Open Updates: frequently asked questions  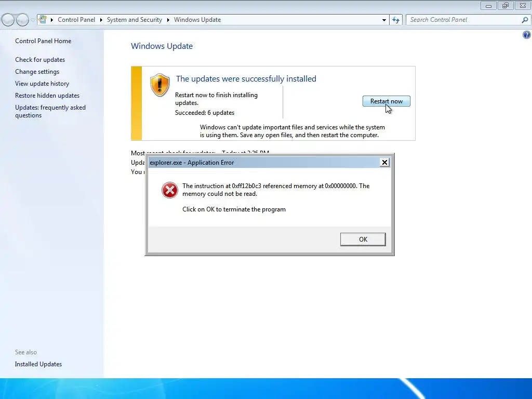click(50, 111)
